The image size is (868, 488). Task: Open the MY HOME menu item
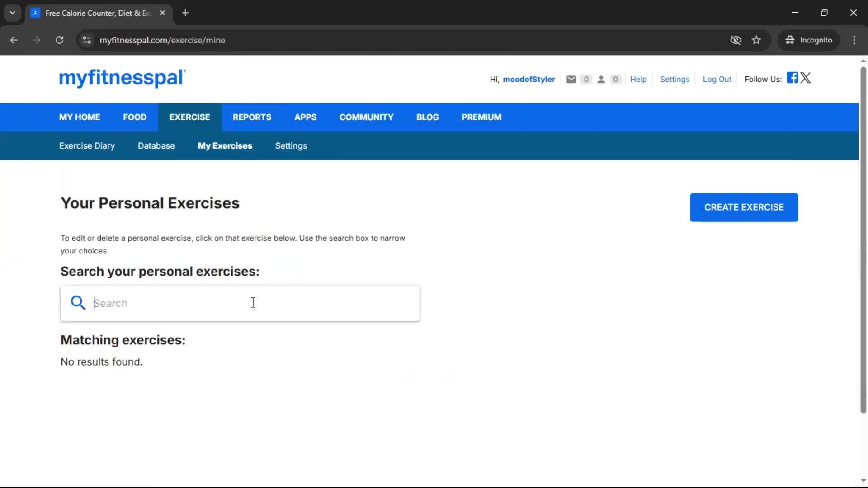point(80,117)
